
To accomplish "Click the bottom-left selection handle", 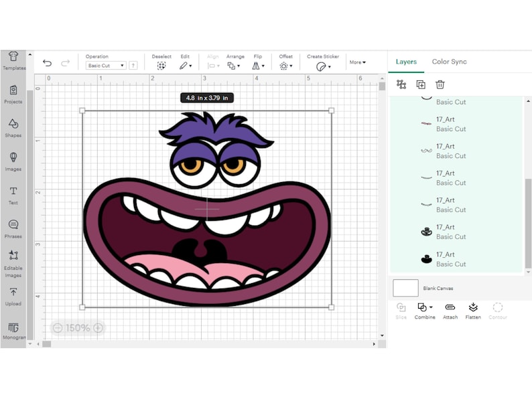I will [x=82, y=307].
